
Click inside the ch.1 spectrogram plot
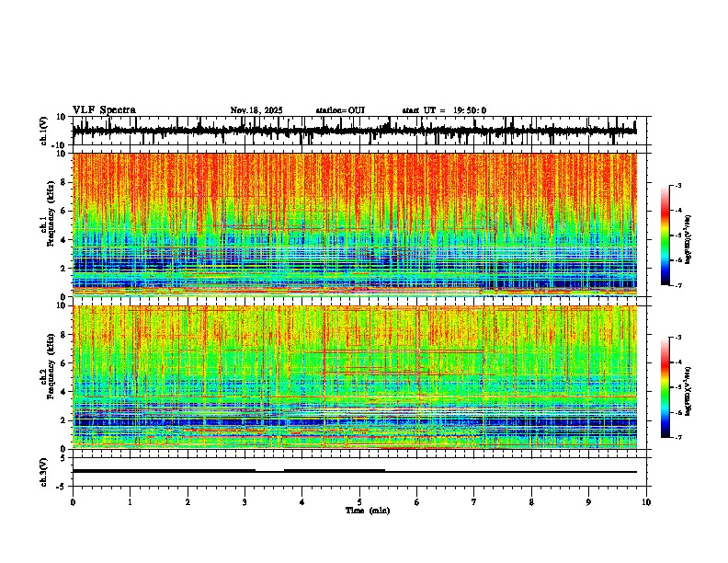point(355,224)
